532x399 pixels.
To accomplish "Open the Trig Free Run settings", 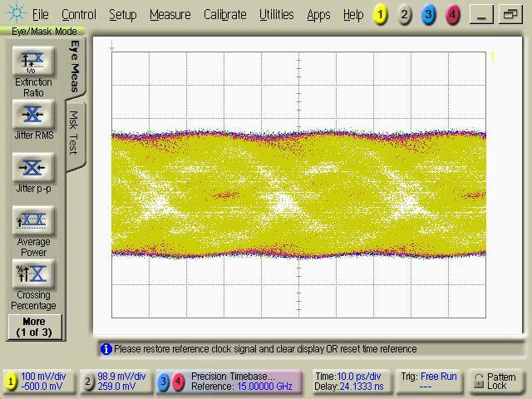I will [426, 382].
